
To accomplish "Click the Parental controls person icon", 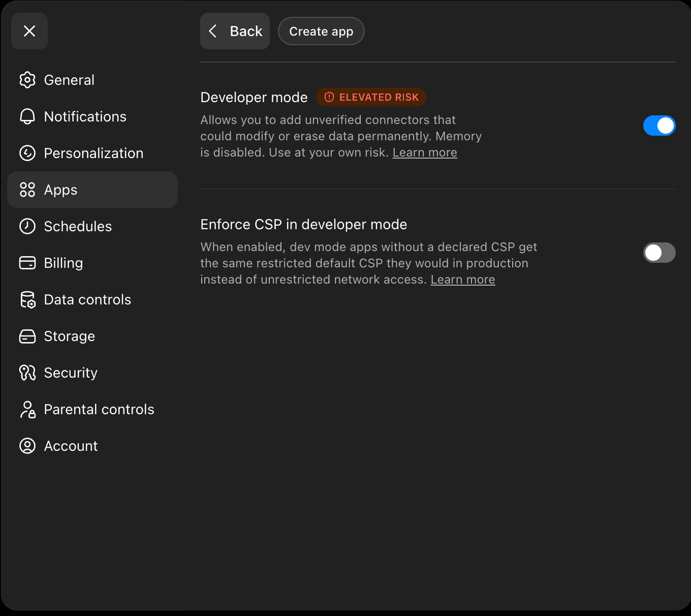I will 27,409.
